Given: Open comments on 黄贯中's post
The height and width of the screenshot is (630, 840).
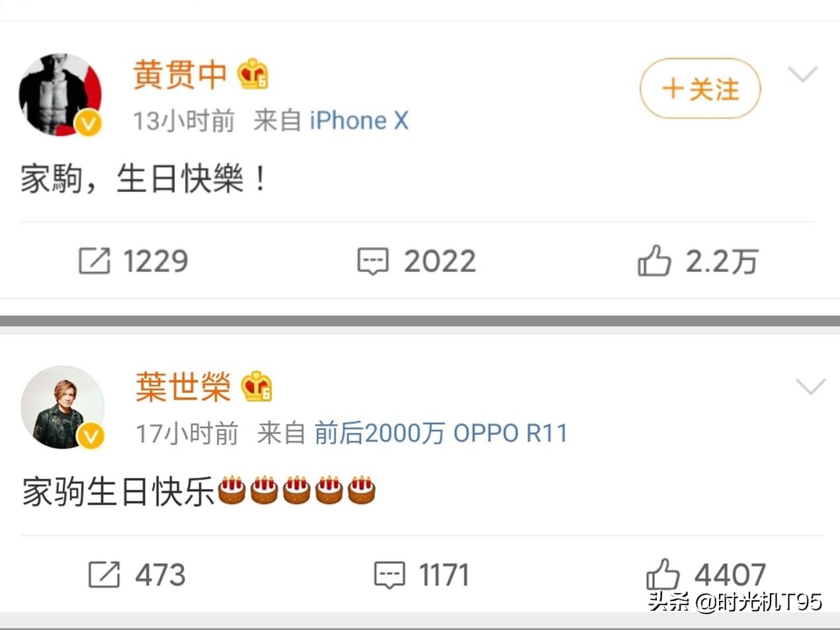Looking at the screenshot, I should tap(373, 261).
